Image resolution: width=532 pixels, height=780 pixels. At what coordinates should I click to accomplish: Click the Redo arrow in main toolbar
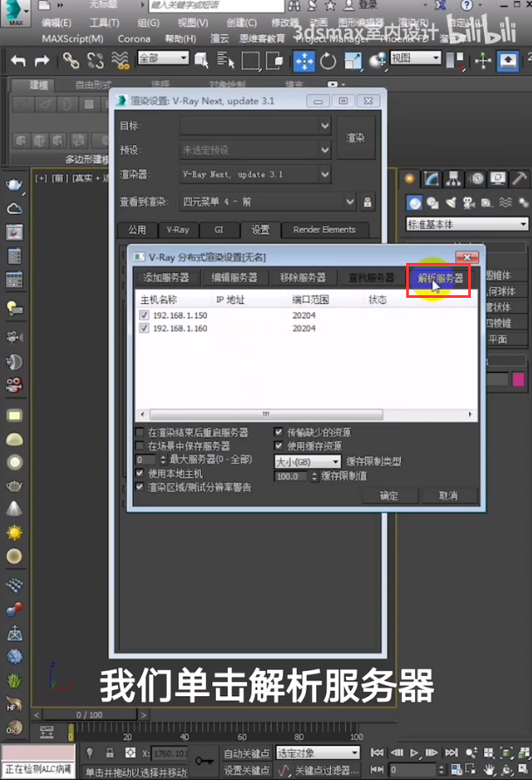coord(41,60)
